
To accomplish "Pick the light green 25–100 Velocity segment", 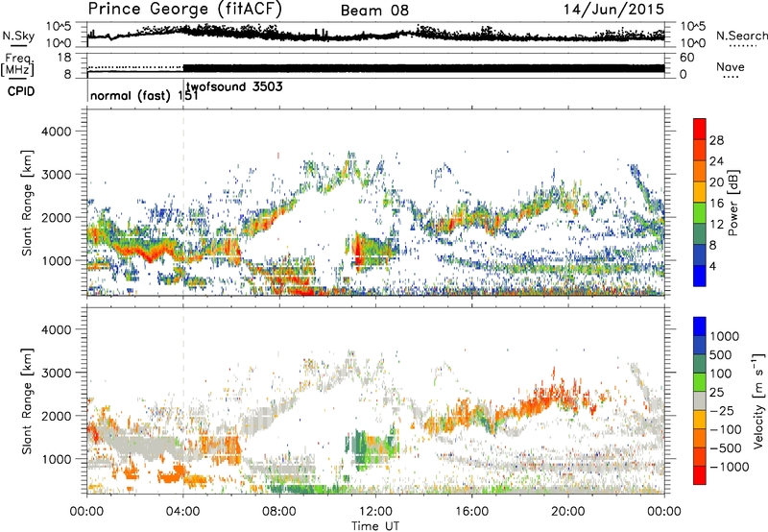I will [700, 382].
